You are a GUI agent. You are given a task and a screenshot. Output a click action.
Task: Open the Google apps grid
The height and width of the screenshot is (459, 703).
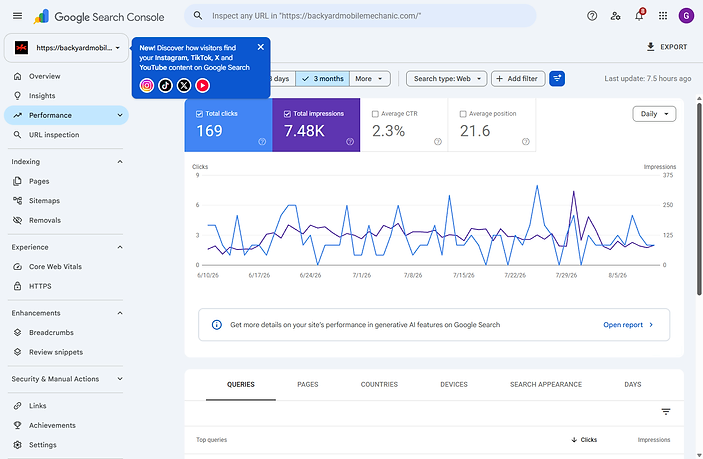pyautogui.click(x=663, y=16)
